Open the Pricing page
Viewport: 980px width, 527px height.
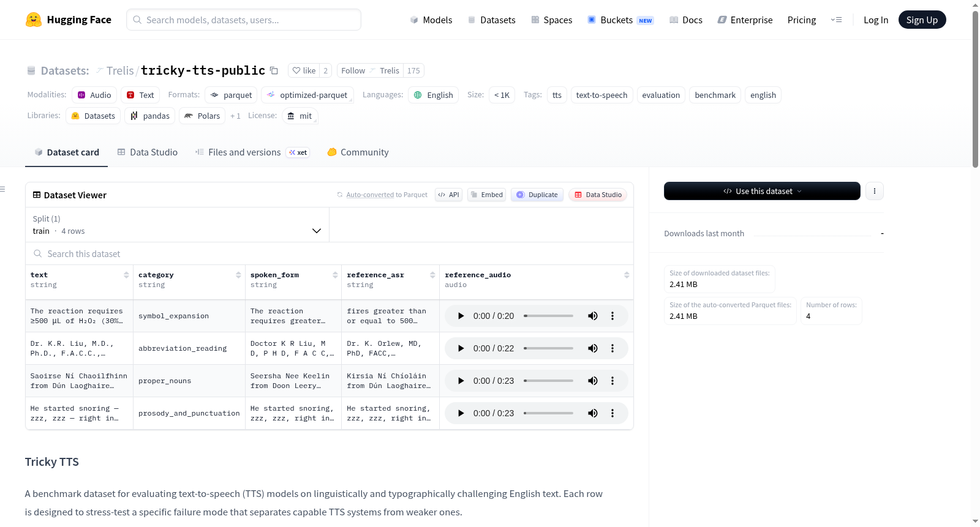tap(802, 20)
